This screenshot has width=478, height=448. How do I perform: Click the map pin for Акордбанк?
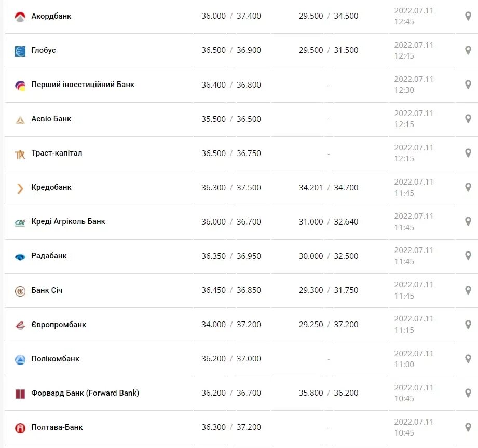(468, 16)
